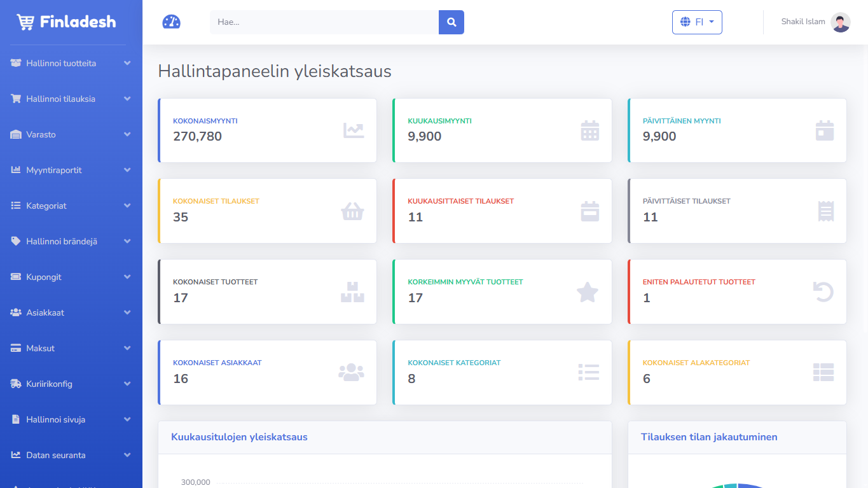Click the people icon in Kokonaiset Asiakkaat card

coord(351,372)
